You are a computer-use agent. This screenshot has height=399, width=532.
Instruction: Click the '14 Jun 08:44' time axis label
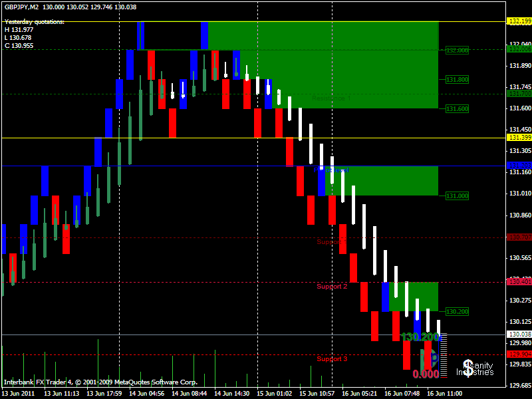tap(189, 394)
